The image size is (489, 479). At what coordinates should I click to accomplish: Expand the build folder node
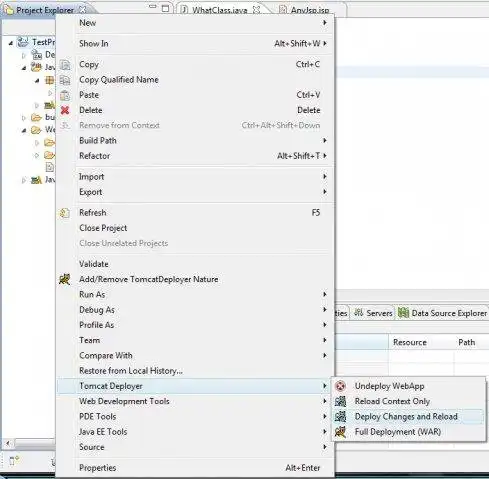(x=24, y=118)
